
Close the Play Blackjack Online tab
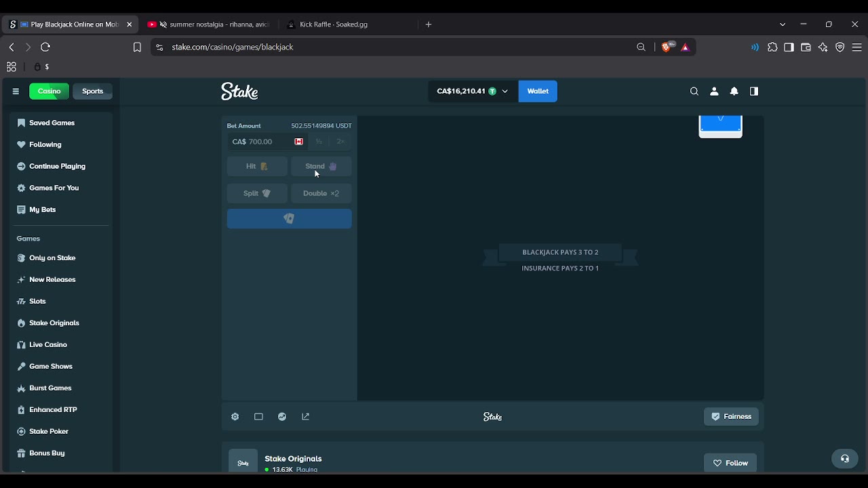(130, 24)
